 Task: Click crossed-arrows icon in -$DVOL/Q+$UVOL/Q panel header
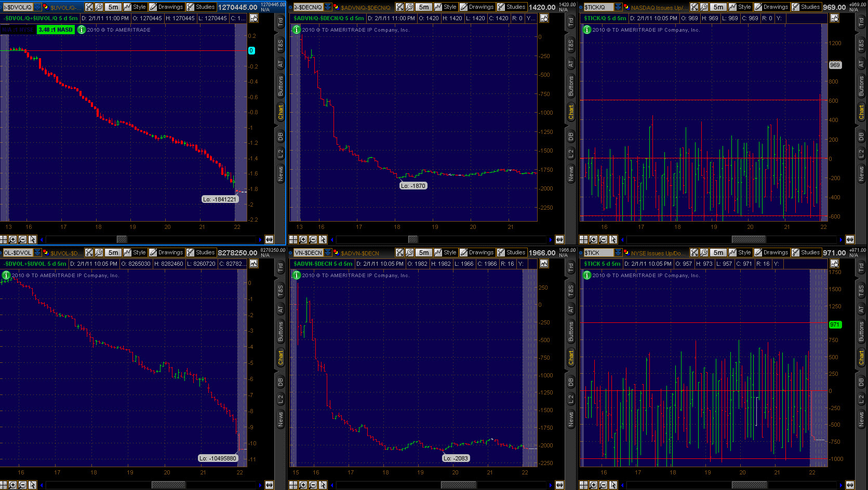(89, 7)
